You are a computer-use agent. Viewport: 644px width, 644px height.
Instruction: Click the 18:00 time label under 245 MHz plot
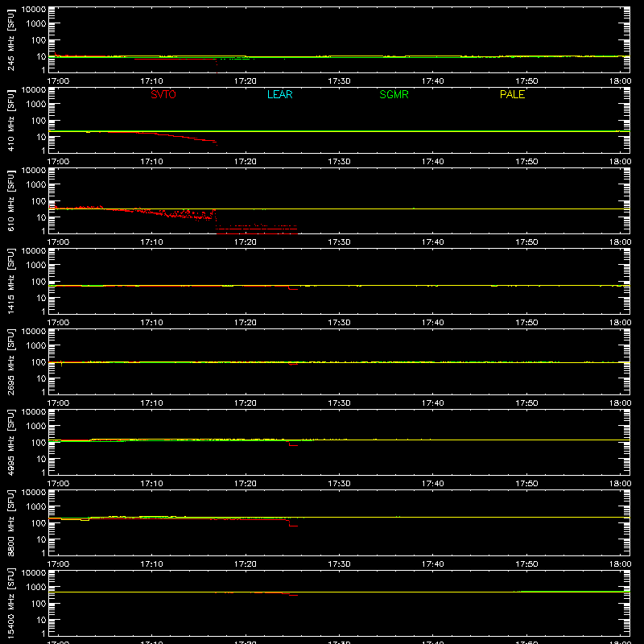620,81
